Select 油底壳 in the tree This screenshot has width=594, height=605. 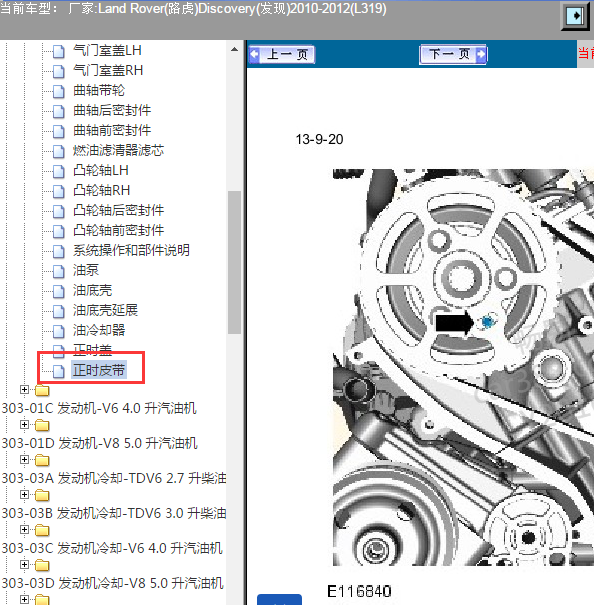tap(92, 291)
